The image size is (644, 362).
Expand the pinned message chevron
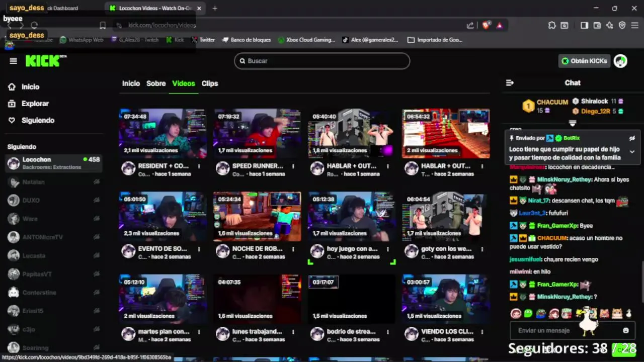point(632,151)
